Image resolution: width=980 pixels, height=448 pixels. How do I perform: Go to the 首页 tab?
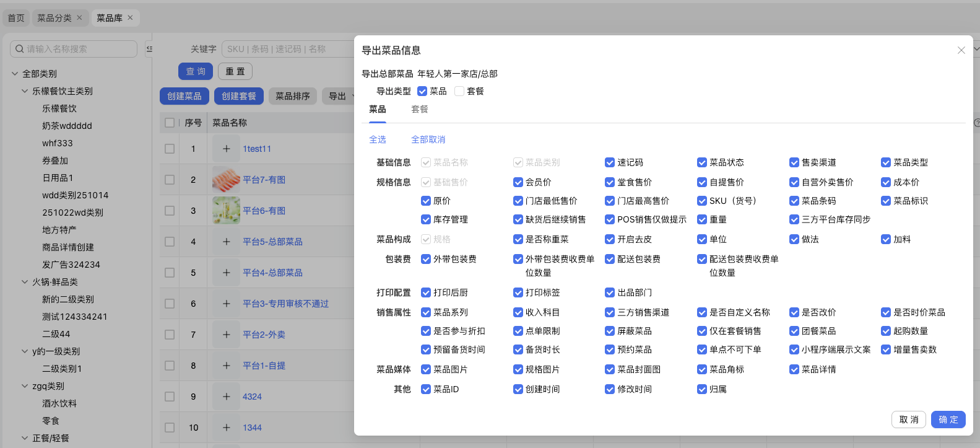click(16, 18)
